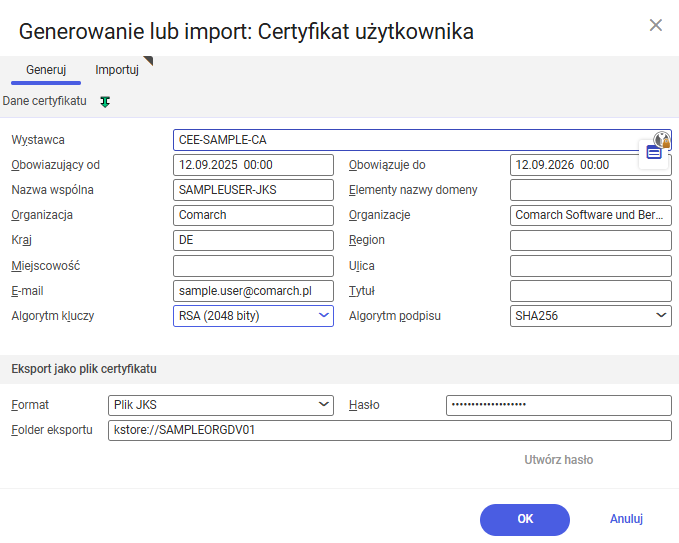The width and height of the screenshot is (679, 543).
Task: Select the Nazwa wspólna text field
Action: click(252, 190)
